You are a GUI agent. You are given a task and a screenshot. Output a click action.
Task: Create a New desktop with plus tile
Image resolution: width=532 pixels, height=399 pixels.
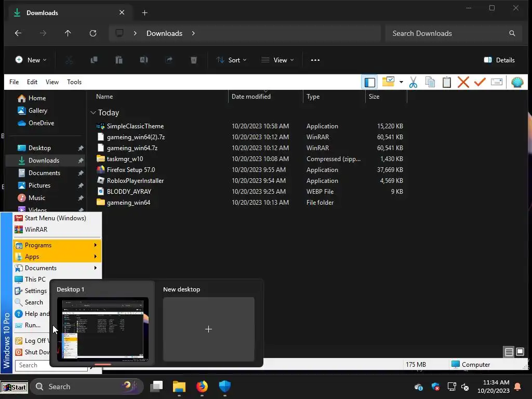[x=209, y=329]
